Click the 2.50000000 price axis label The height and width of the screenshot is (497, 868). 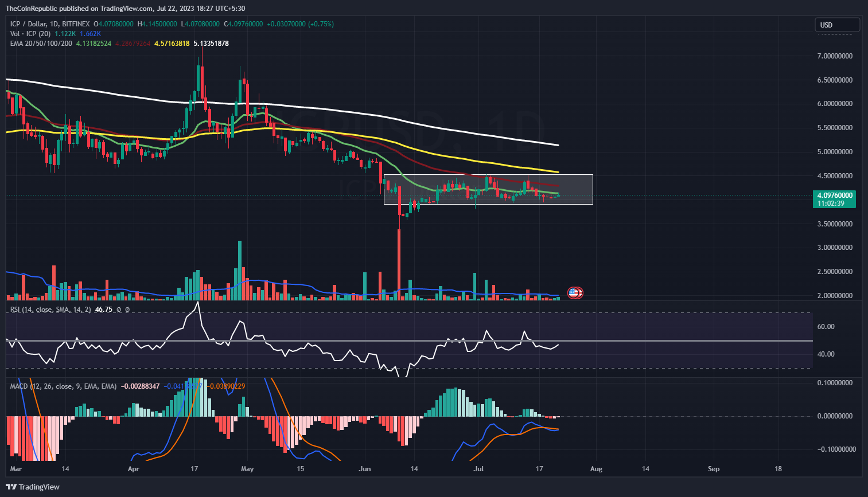click(x=835, y=272)
